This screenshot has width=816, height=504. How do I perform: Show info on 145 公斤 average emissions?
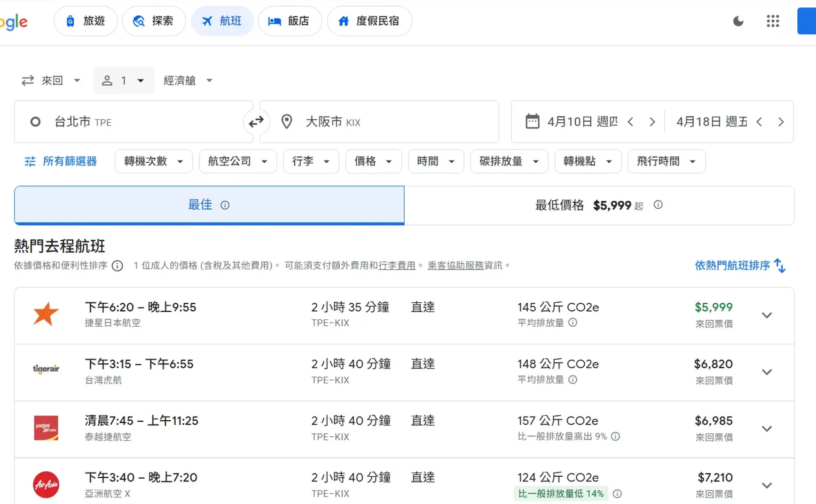(x=573, y=323)
